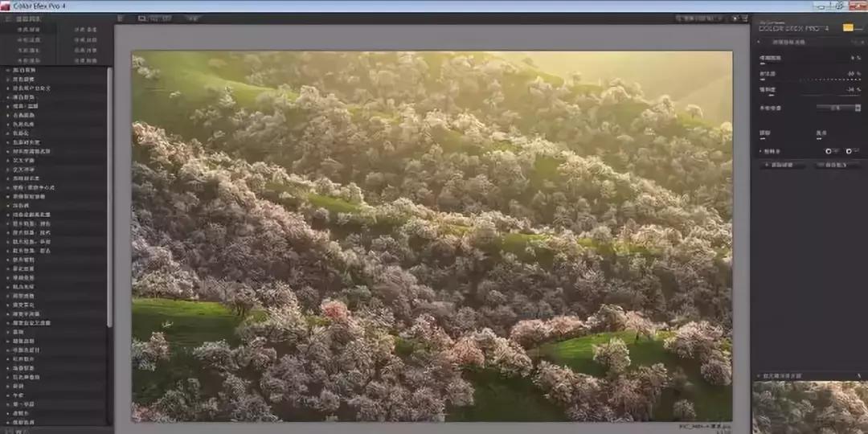Click the loupe pin icon

pos(860,376)
